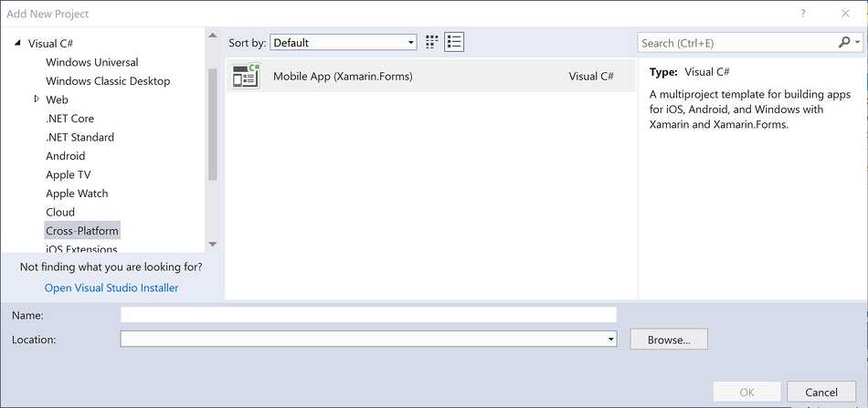
Task: Open the Sort by Default dropdown
Action: pyautogui.click(x=344, y=43)
